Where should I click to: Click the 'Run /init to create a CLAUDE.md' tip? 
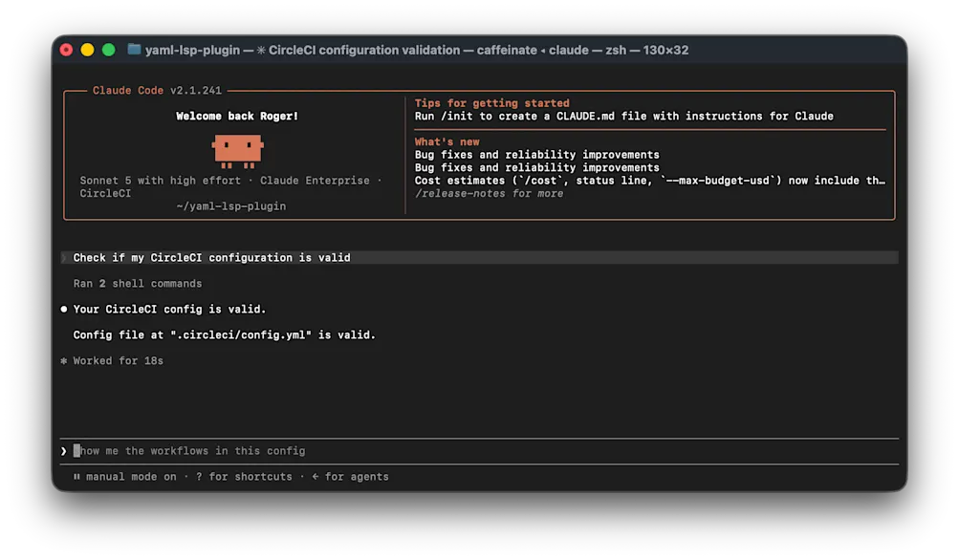[x=623, y=117]
